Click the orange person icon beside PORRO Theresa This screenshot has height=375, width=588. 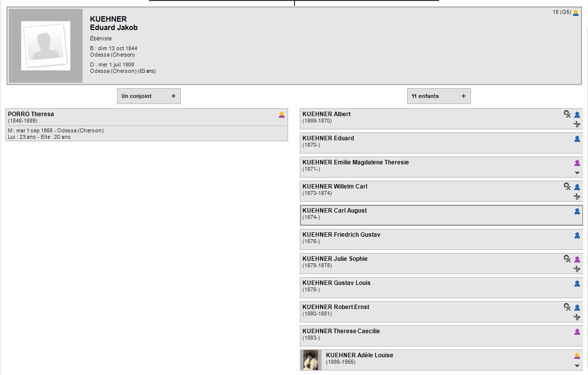pyautogui.click(x=282, y=115)
